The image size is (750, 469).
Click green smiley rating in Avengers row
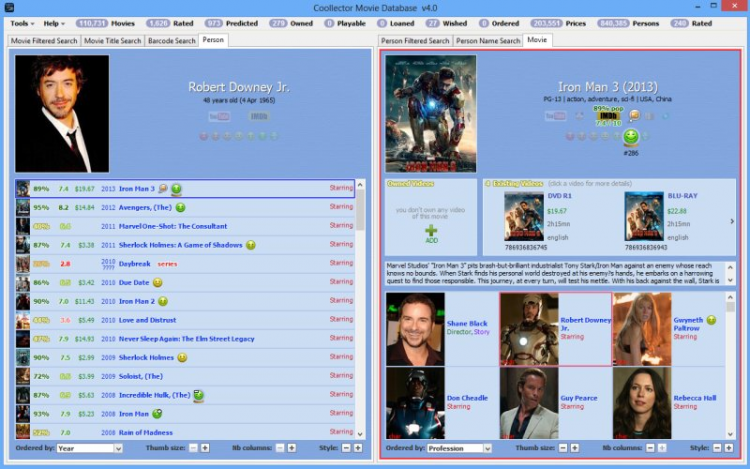pos(180,207)
